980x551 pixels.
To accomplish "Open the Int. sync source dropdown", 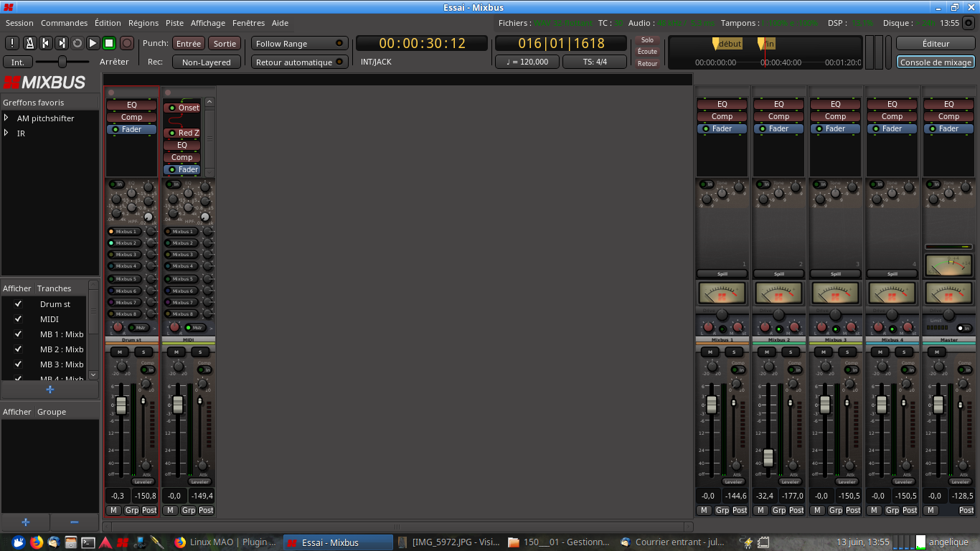I will click(x=17, y=62).
